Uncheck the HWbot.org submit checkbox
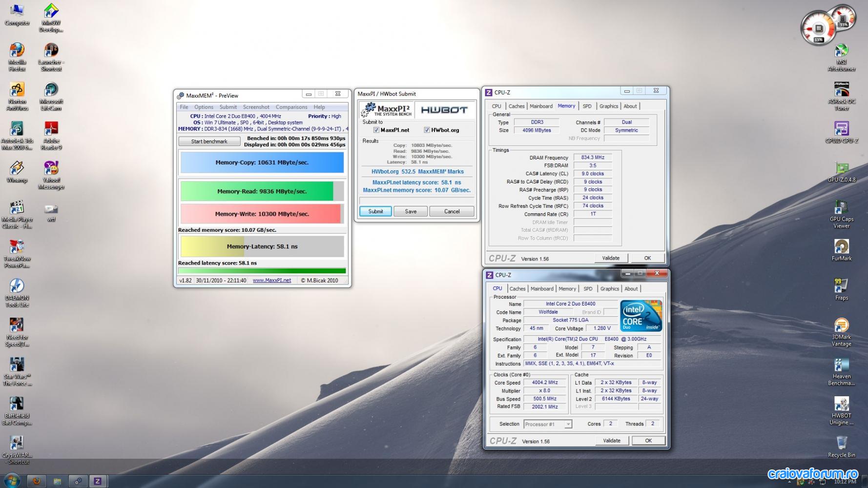868x488 pixels. 427,130
